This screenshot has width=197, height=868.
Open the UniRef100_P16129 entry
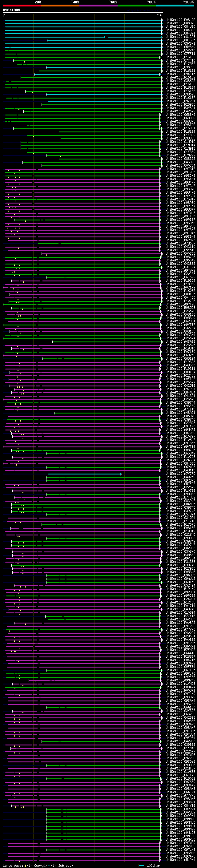click(180, 132)
